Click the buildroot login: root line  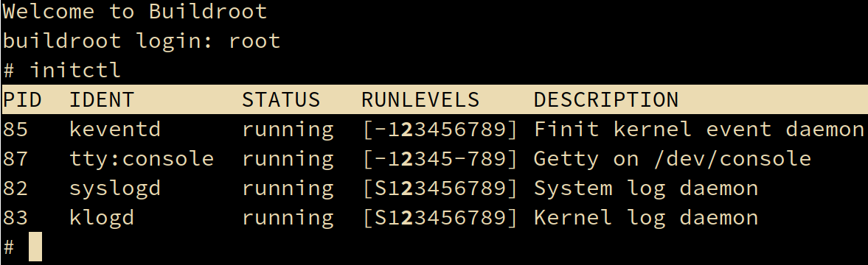coord(142,41)
